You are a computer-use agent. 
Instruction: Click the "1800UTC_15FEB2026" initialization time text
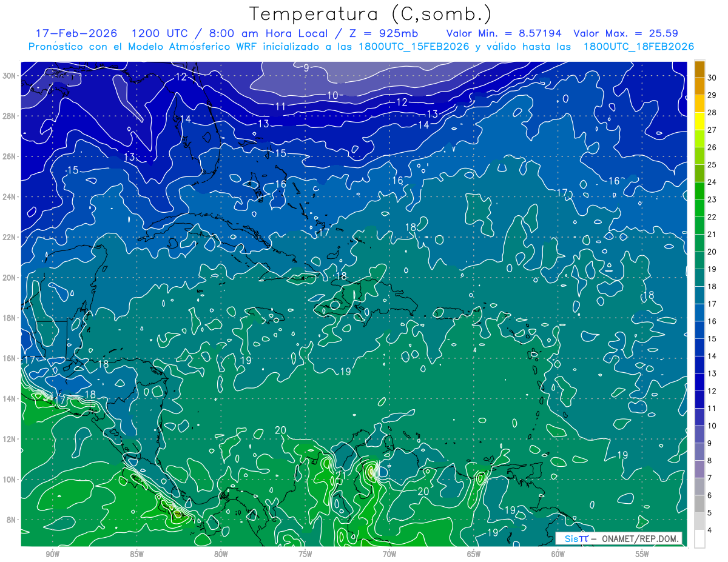(x=414, y=47)
